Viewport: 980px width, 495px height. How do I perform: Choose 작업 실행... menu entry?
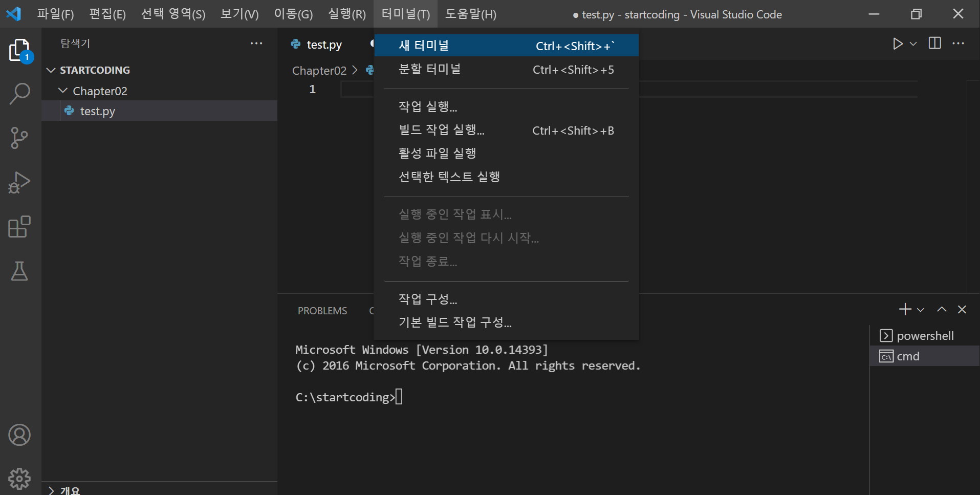pyautogui.click(x=506, y=106)
